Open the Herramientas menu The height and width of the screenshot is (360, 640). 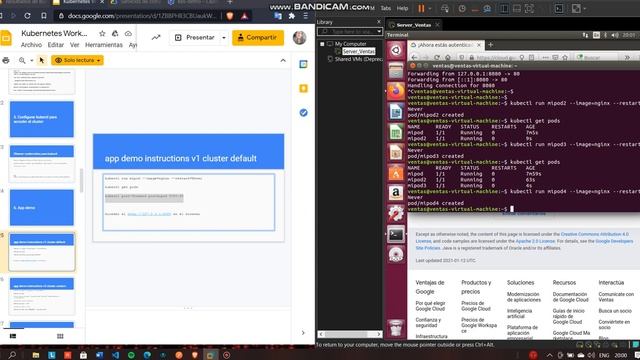click(x=104, y=45)
